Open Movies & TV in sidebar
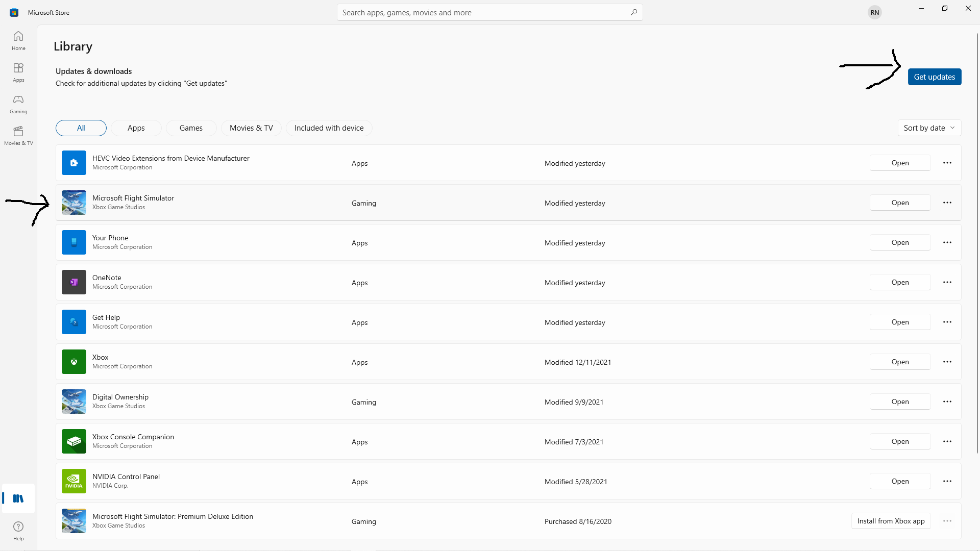 18,136
